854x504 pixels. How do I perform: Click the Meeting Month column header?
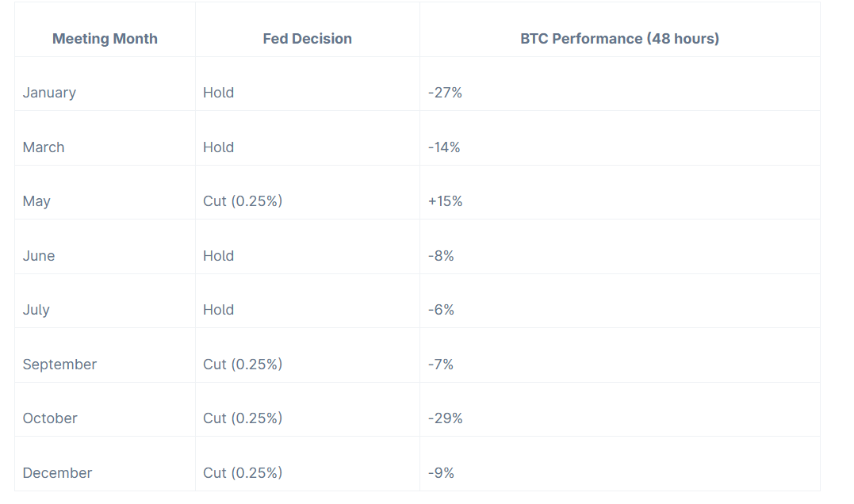click(x=105, y=39)
